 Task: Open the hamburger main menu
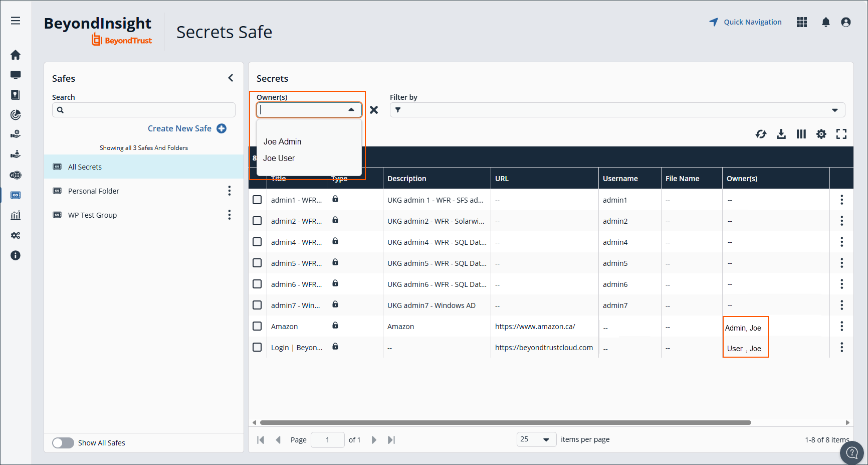pyautogui.click(x=16, y=21)
